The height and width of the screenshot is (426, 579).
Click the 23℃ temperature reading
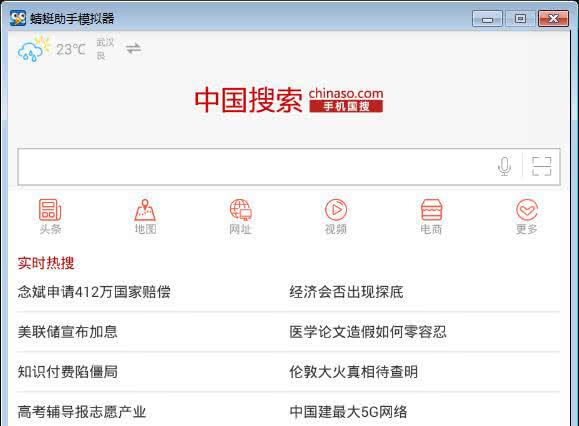pos(71,49)
